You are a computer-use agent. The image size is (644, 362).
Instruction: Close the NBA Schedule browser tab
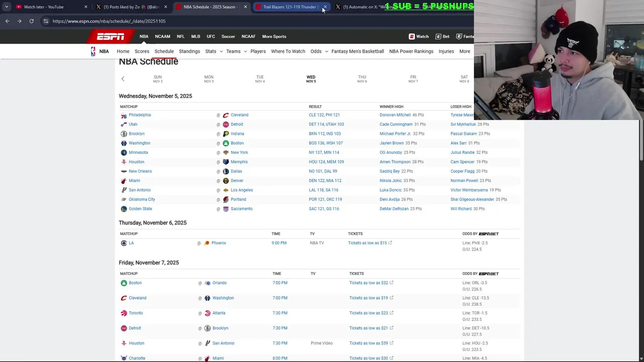246,7
